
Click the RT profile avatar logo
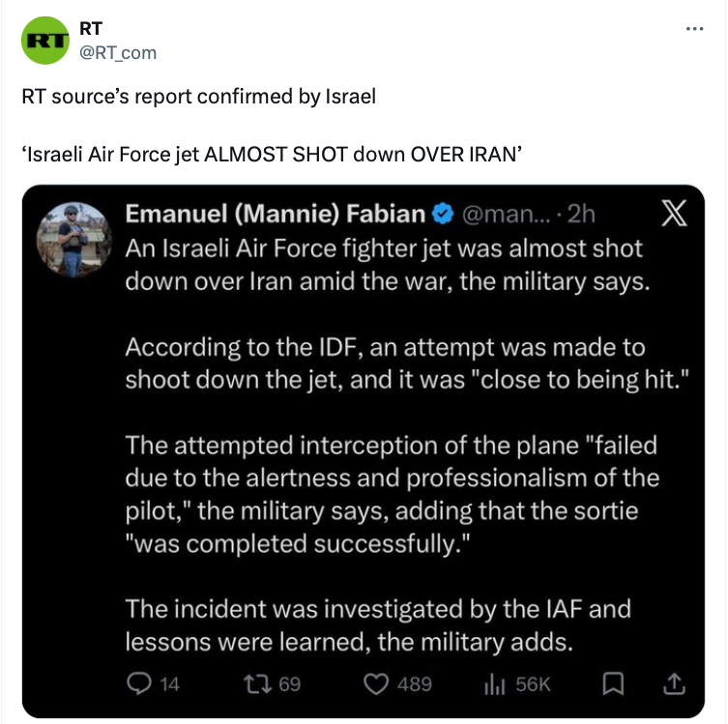pos(44,41)
